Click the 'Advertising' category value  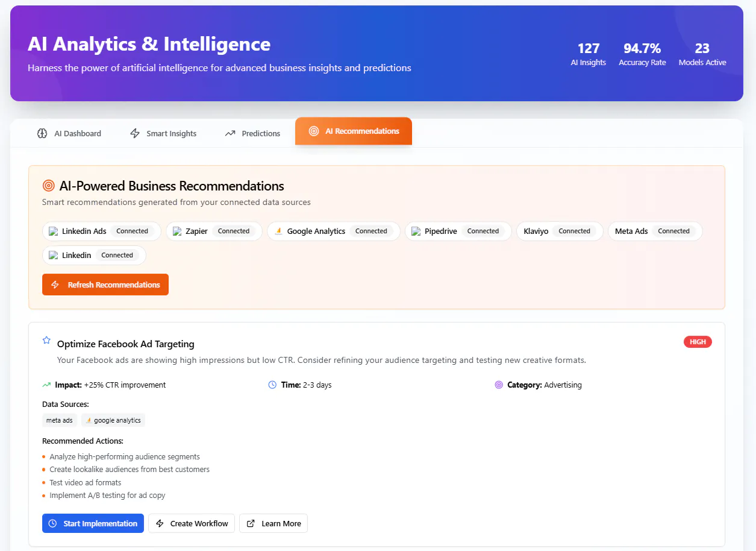[563, 385]
